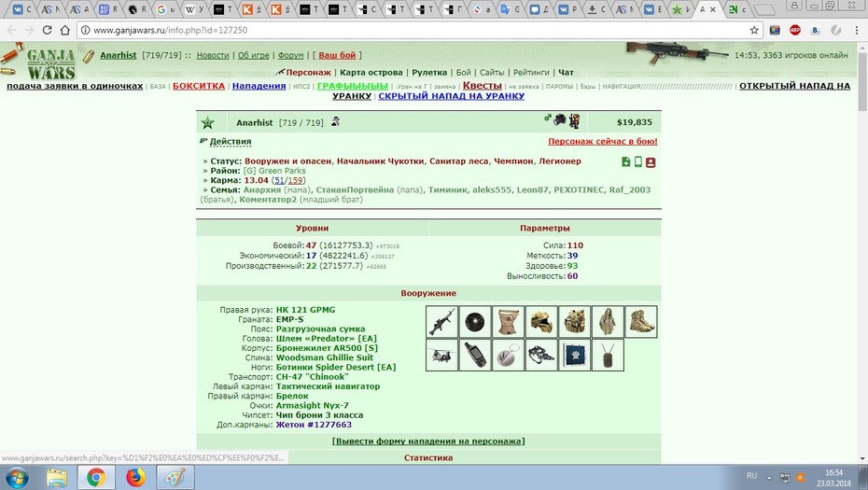
Task: Click the EMP-S grenade black sphere icon
Action: (475, 321)
